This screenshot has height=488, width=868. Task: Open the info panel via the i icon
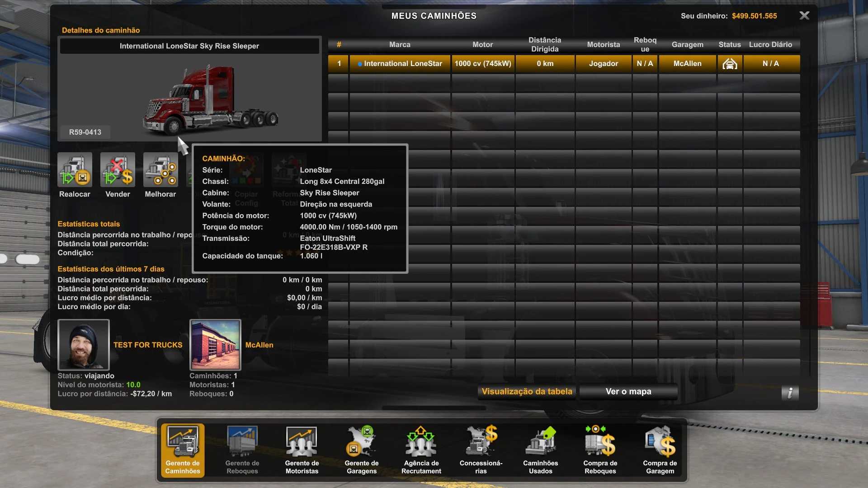(790, 394)
